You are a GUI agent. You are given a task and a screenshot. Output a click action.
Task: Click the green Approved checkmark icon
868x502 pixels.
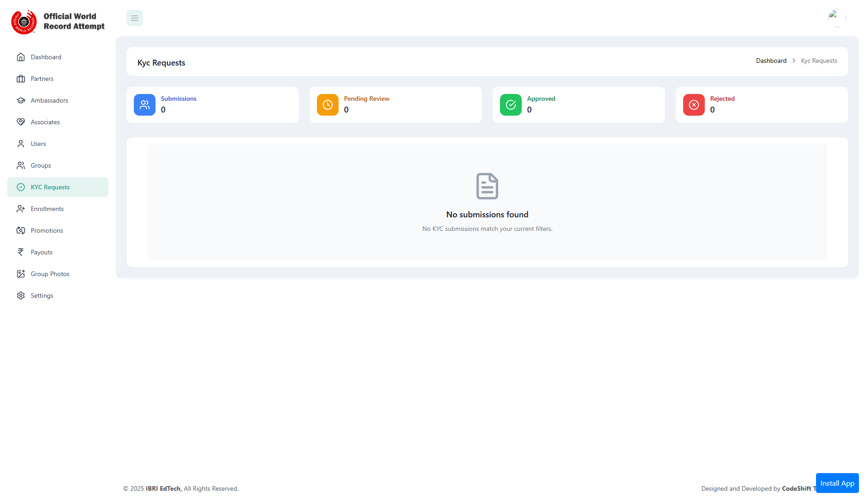tap(511, 105)
